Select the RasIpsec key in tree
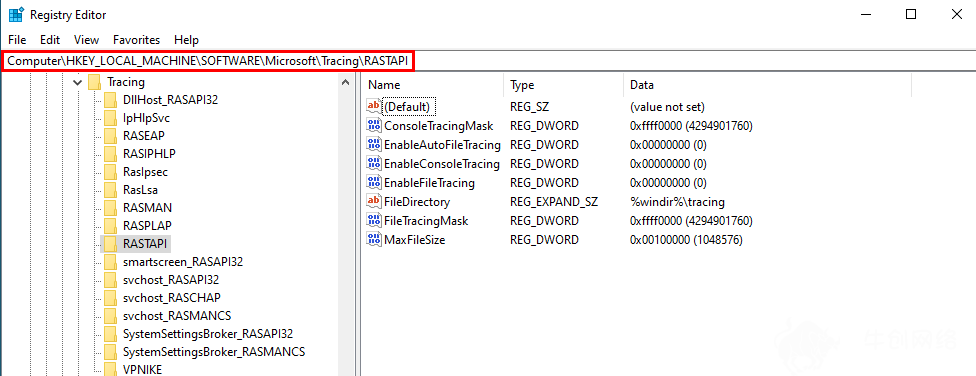Screen dimensions: 976x376 [x=146, y=171]
